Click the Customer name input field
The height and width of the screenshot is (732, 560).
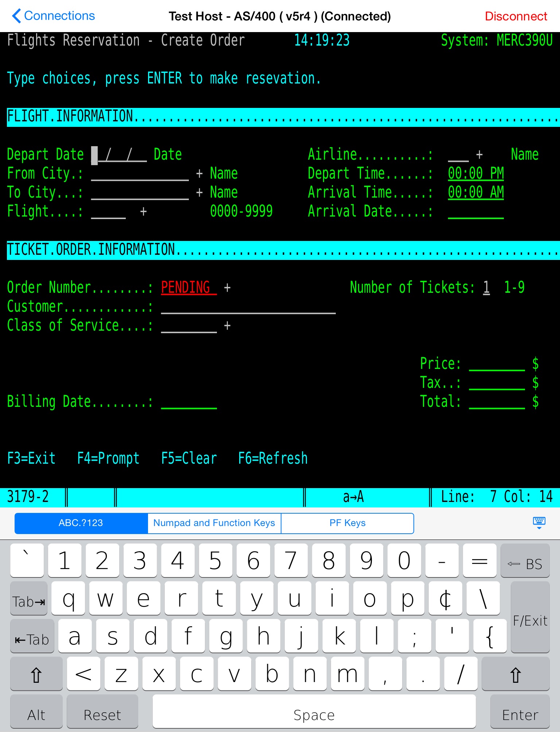pos(248,307)
